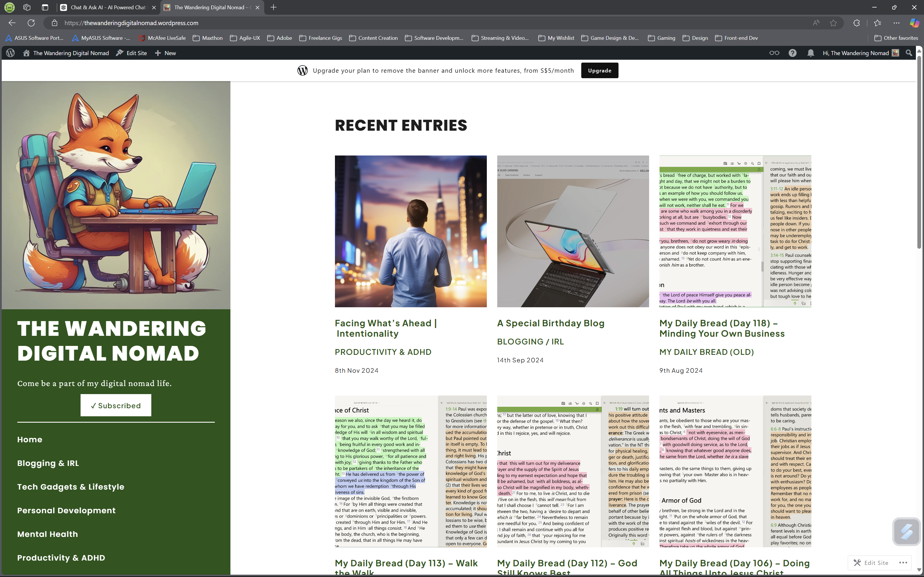Screen dimensions: 924x577
Task: Expand the Content Creation bookmarks folder
Action: (373, 38)
